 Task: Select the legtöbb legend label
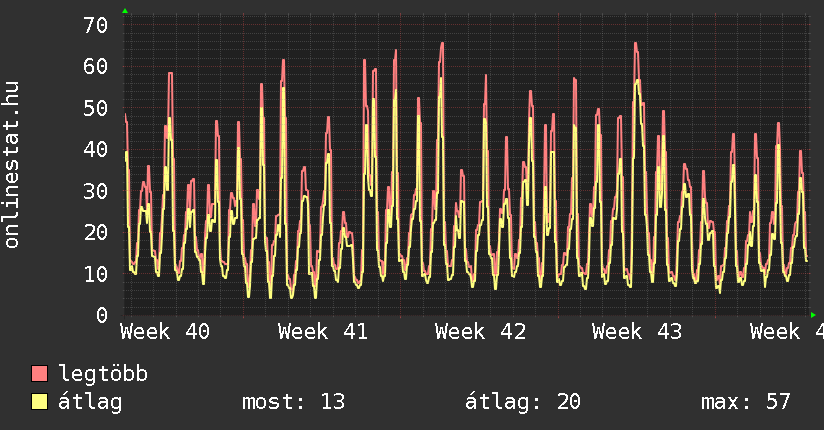coord(103,374)
